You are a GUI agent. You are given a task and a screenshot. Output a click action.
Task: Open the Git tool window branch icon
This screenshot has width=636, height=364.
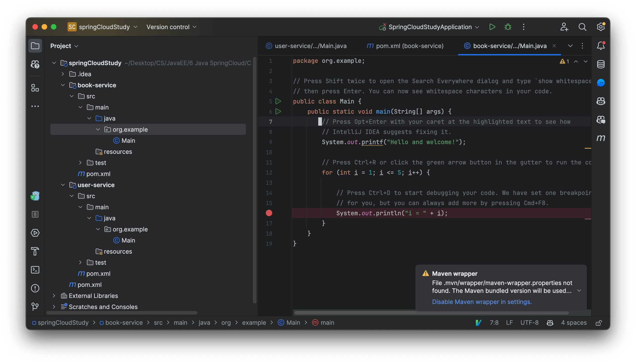point(35,306)
